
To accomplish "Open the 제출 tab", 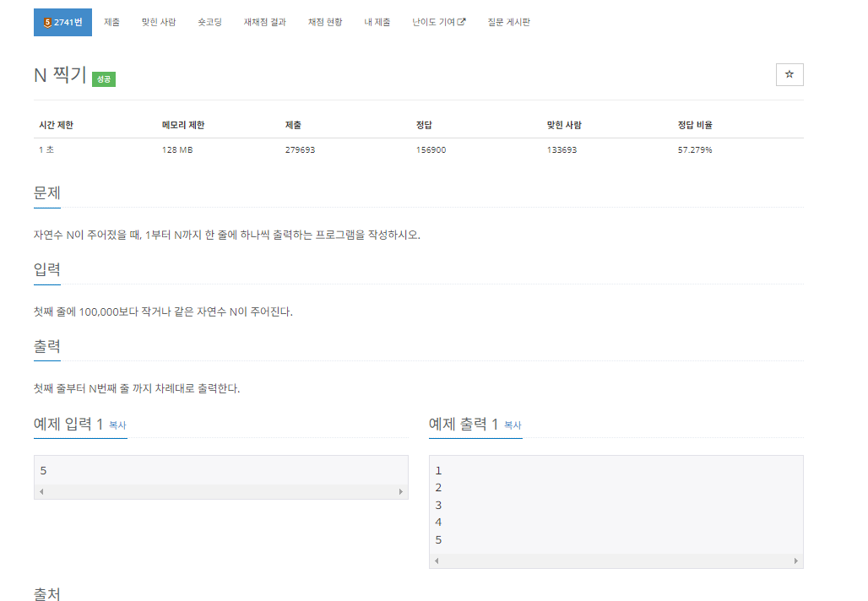I will pyautogui.click(x=111, y=22).
